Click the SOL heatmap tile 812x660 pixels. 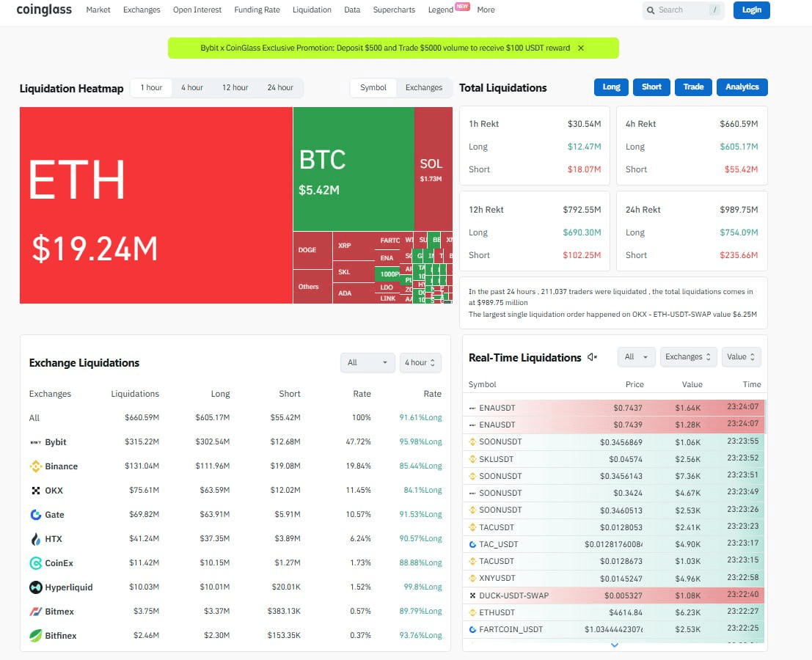[434, 169]
